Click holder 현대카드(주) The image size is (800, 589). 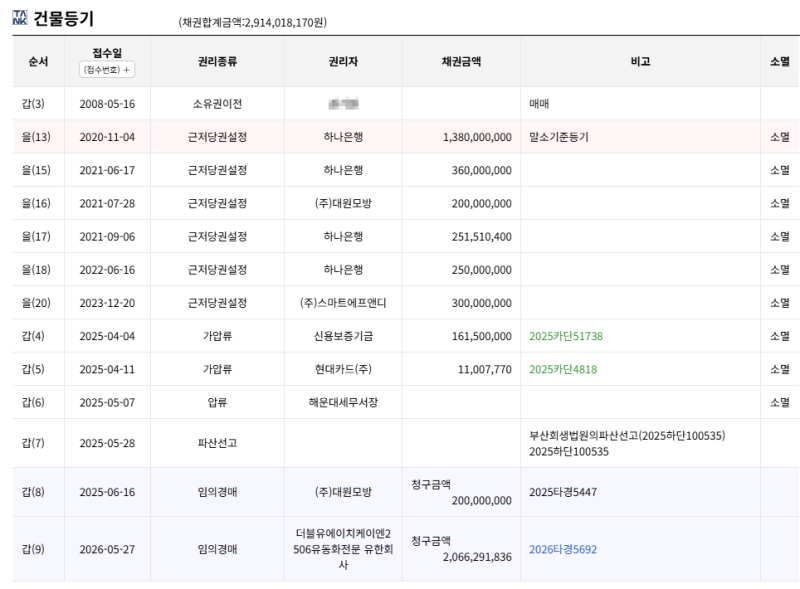click(x=343, y=370)
